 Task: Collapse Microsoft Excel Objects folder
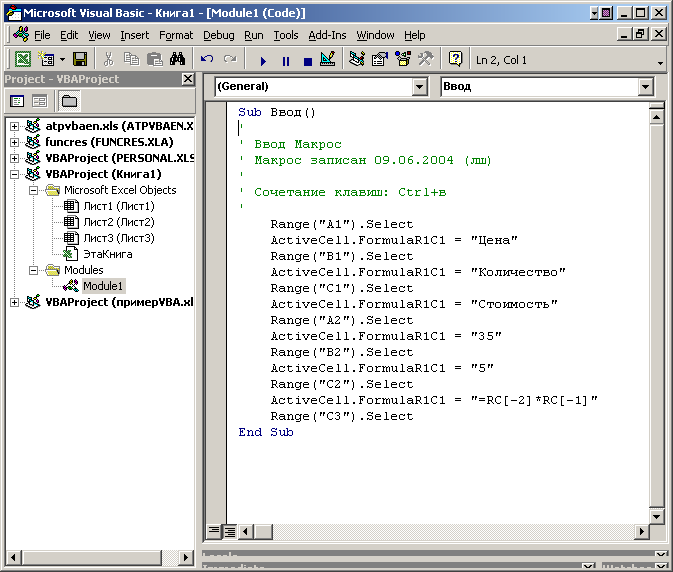(33, 190)
